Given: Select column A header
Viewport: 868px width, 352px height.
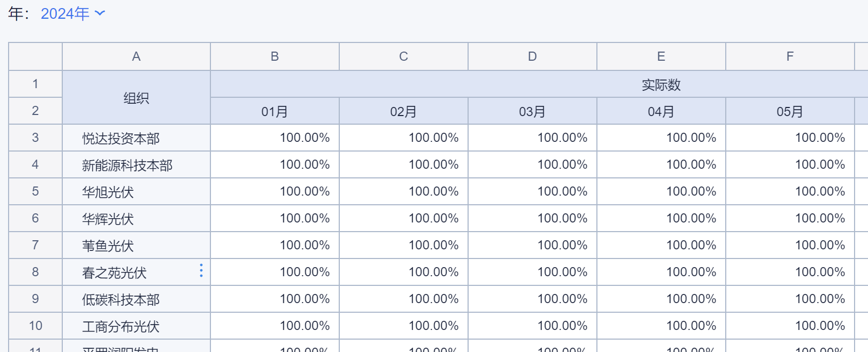Looking at the screenshot, I should 136,56.
